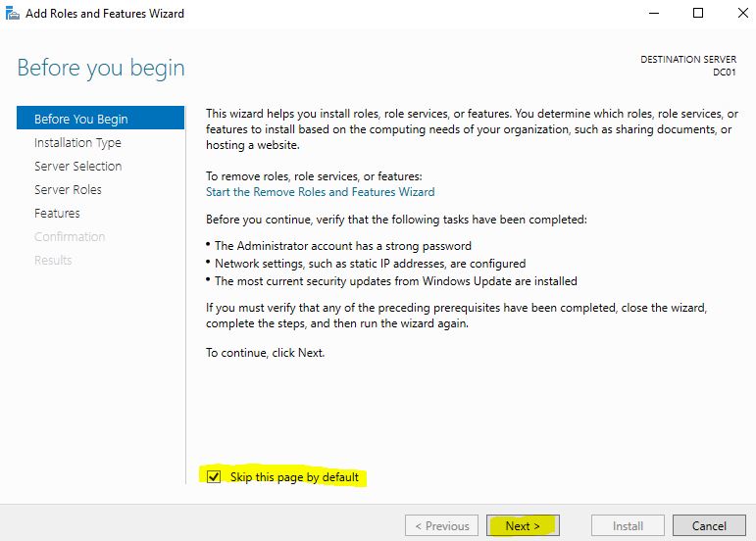The height and width of the screenshot is (541, 756).
Task: Click the 'Before you begin' page heading
Action: point(101,68)
